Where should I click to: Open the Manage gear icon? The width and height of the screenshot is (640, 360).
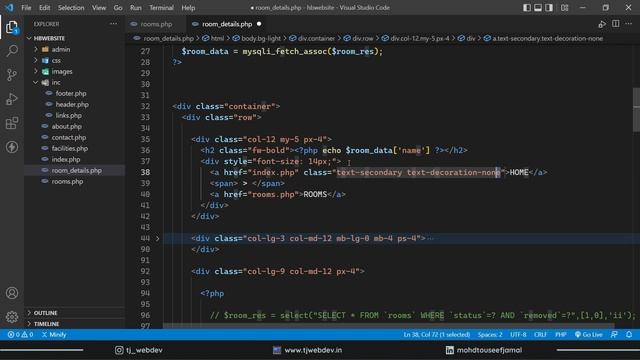click(x=12, y=316)
